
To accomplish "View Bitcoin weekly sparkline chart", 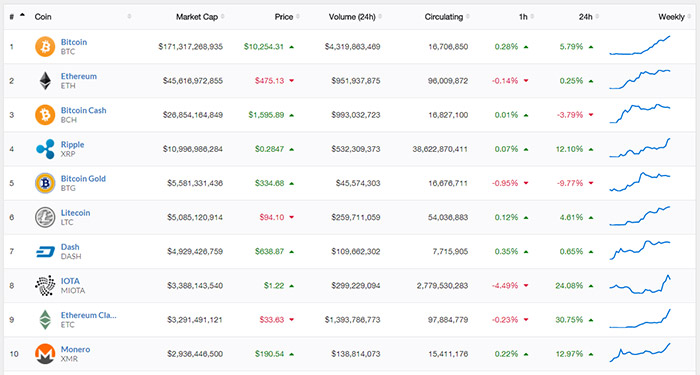I will (x=640, y=46).
